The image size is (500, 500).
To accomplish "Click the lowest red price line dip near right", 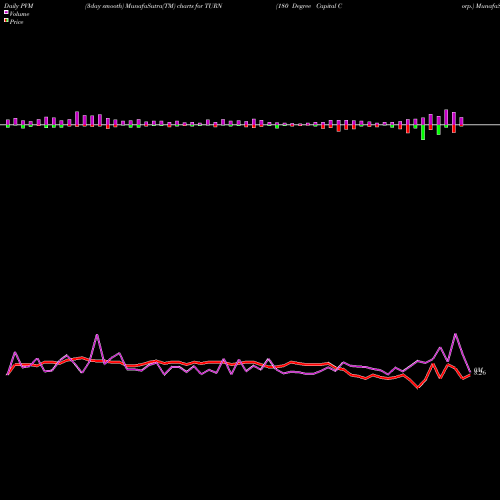I will [418, 388].
